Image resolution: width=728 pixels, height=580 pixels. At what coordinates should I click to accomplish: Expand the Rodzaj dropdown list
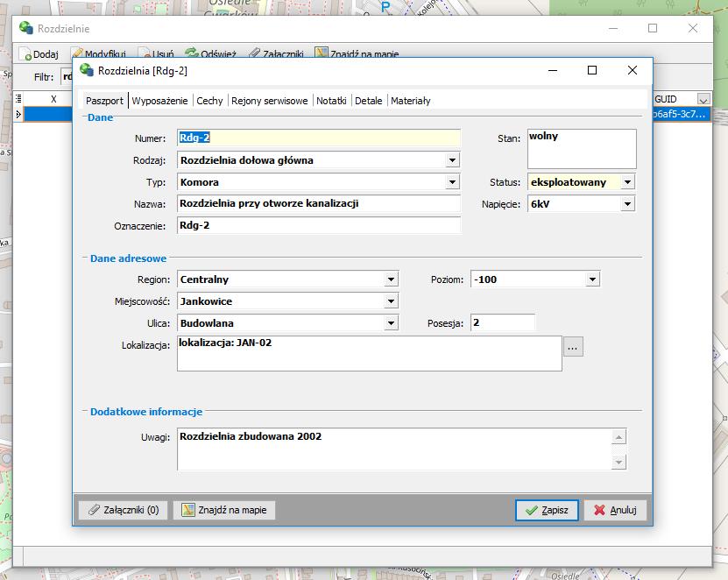point(452,160)
